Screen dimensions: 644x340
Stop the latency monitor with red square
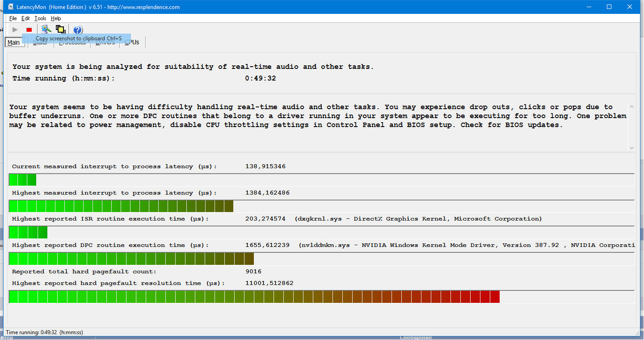point(29,30)
